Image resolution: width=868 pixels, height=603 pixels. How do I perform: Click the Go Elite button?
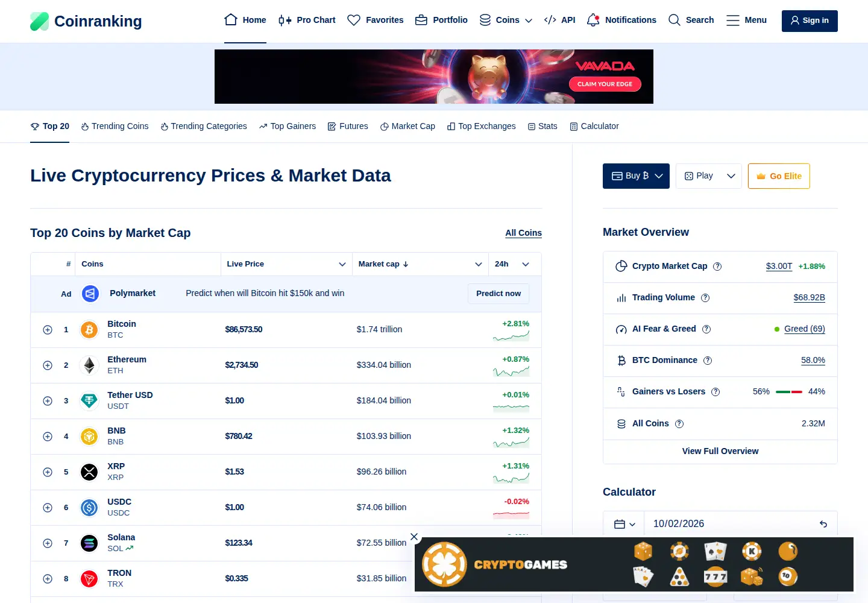(779, 176)
